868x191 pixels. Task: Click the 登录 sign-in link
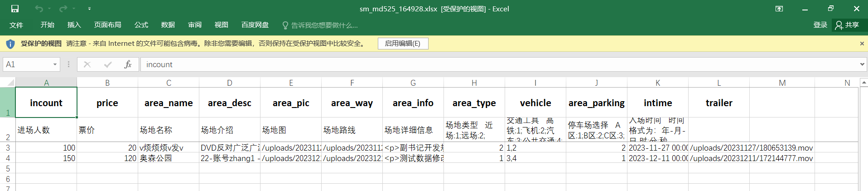click(820, 25)
